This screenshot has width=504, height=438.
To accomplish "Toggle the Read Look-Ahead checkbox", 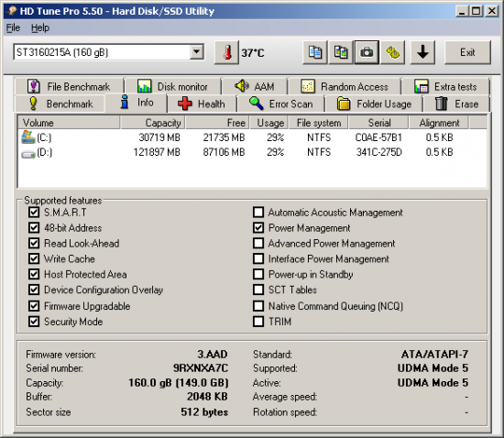I will tap(34, 243).
